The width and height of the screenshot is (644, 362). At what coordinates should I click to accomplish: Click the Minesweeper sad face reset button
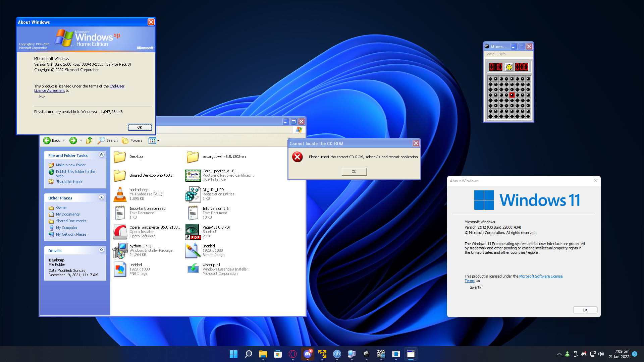click(509, 67)
